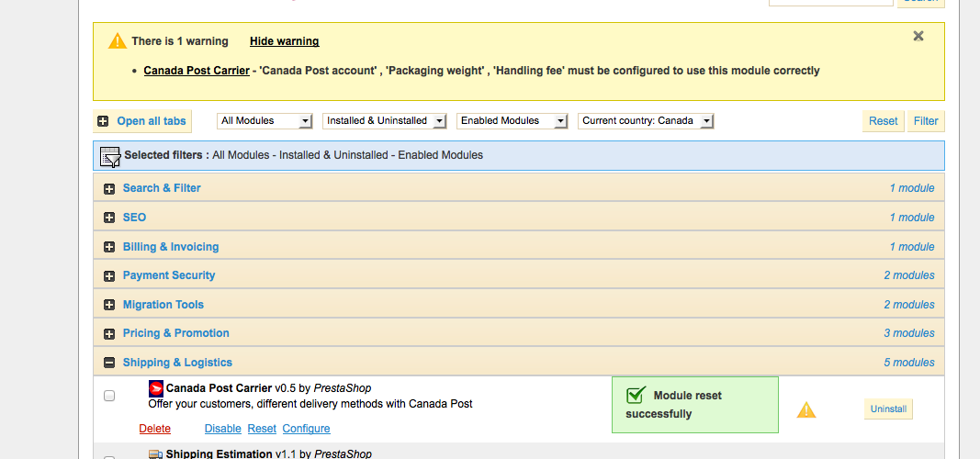Open the Search & Filter tab label
The image size is (980, 459).
pos(162,188)
